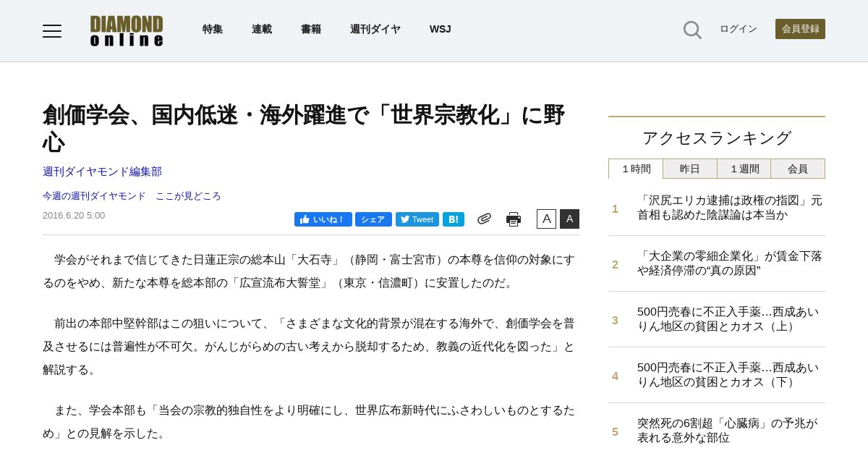The height and width of the screenshot is (456, 868).
Task: Open ranking article 大企業の零細企業化
Action: click(x=730, y=263)
